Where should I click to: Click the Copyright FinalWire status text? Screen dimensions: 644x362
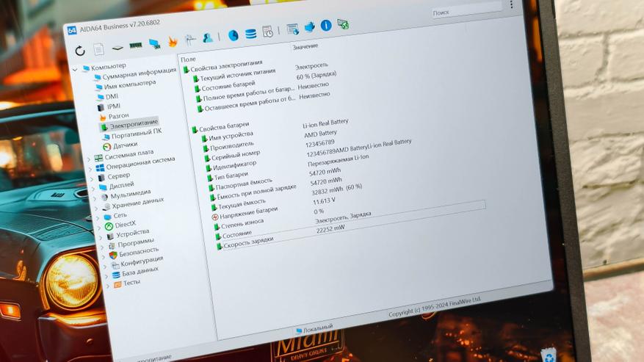click(435, 306)
